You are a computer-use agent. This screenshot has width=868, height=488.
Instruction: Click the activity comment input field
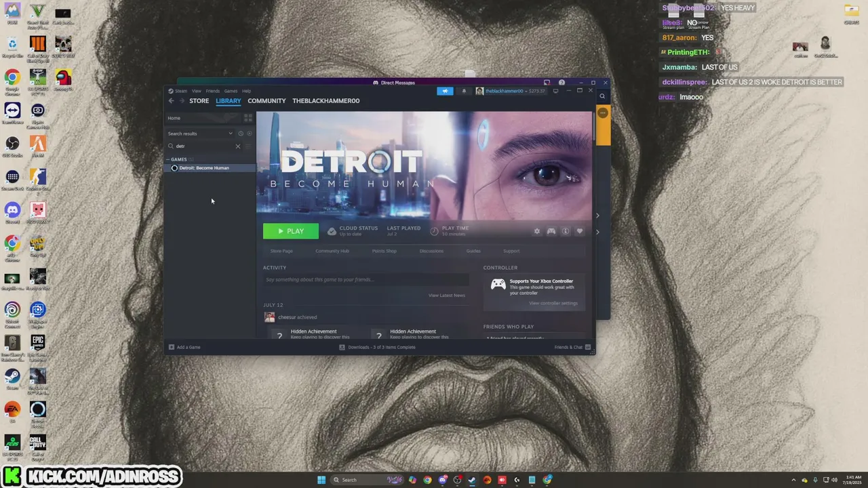click(x=366, y=279)
